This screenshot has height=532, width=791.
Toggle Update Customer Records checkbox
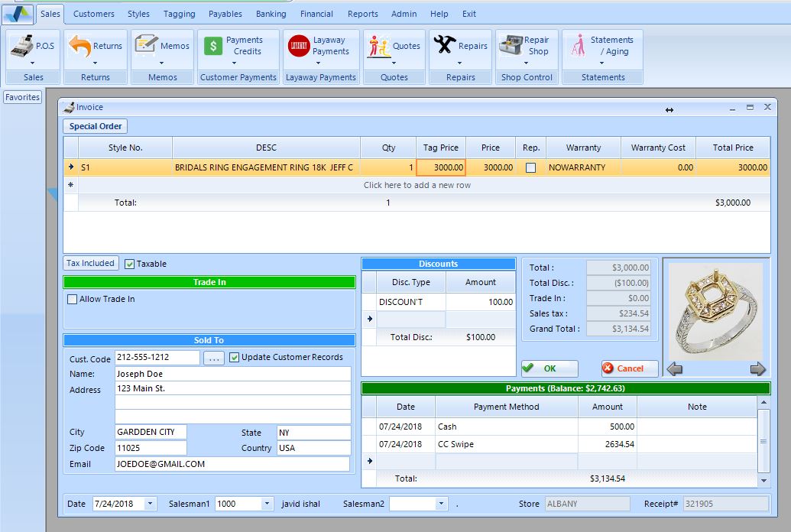point(235,357)
